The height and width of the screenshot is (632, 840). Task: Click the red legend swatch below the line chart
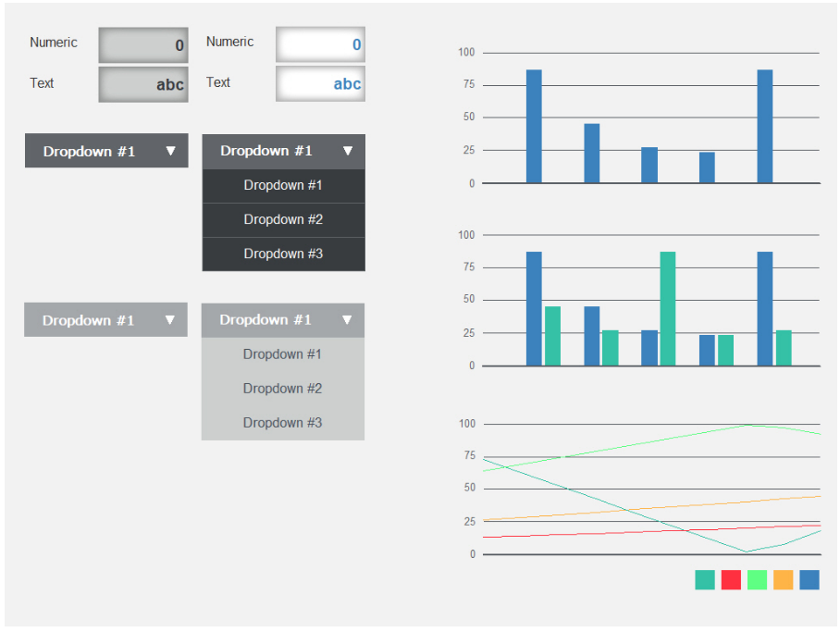(730, 579)
